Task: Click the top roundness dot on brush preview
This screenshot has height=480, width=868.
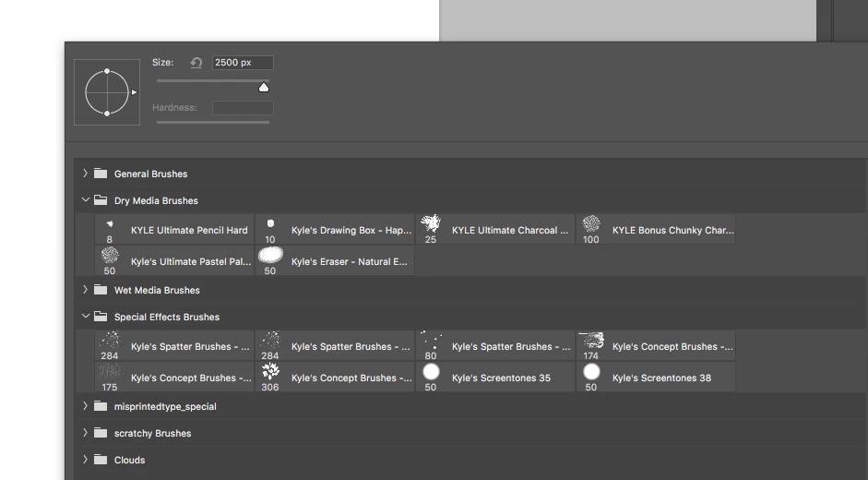Action: pyautogui.click(x=107, y=71)
